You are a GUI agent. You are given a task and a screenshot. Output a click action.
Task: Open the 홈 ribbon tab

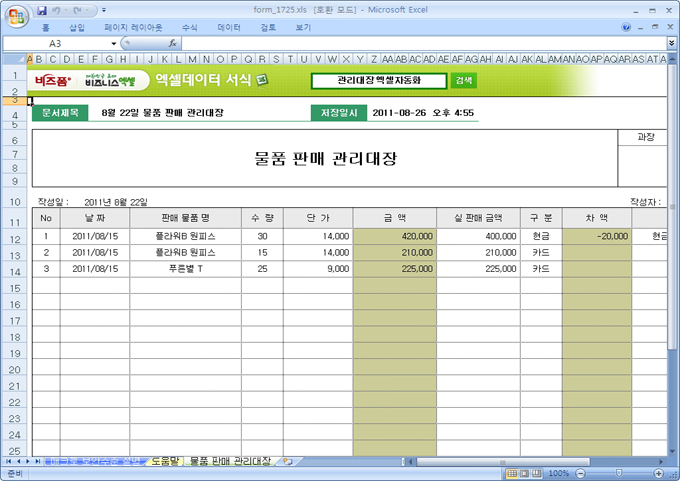pos(45,28)
